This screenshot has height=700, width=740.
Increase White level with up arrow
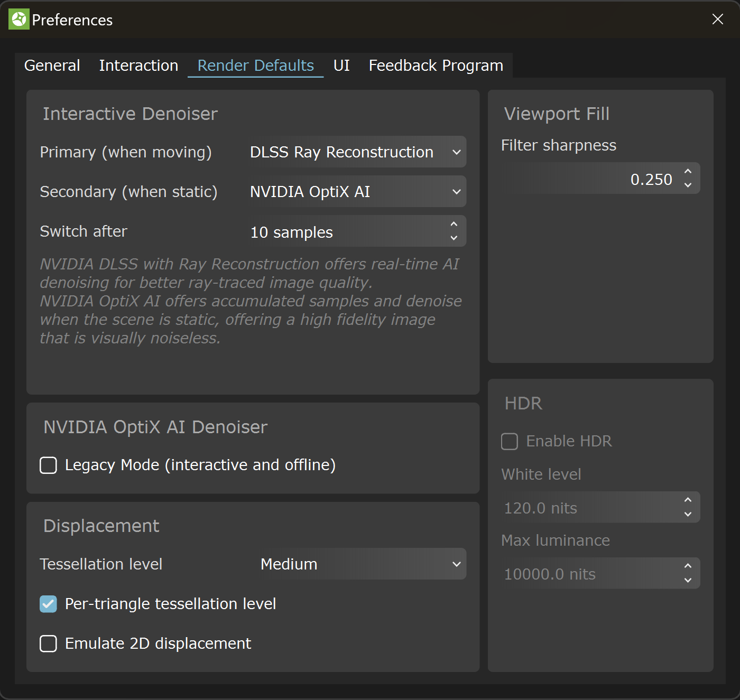pos(688,500)
